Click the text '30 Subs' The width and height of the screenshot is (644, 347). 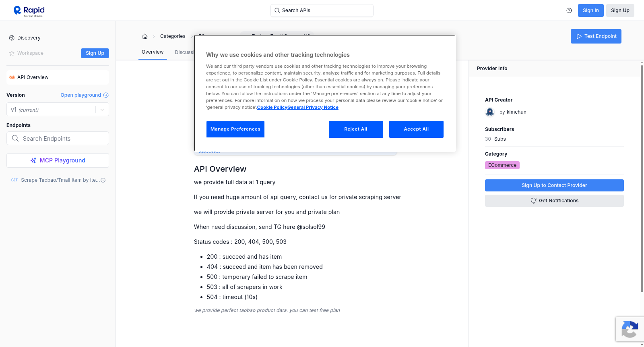pyautogui.click(x=495, y=139)
